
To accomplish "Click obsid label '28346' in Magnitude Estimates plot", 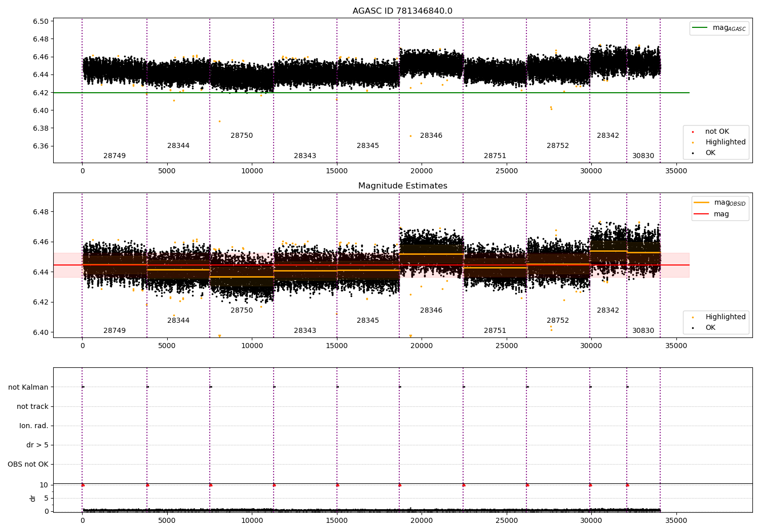I will click(x=431, y=310).
